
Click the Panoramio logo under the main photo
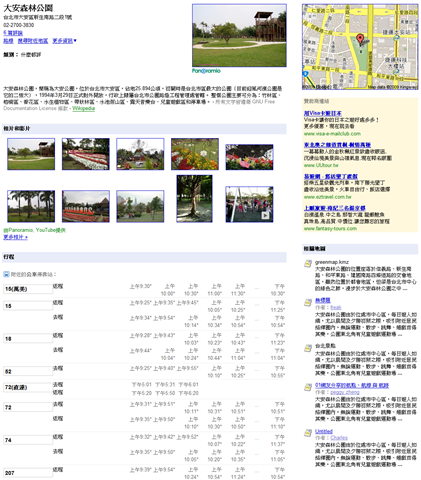pyautogui.click(x=206, y=71)
